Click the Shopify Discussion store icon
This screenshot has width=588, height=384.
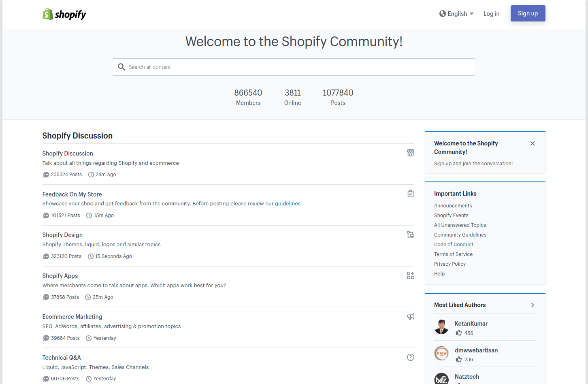click(x=410, y=153)
